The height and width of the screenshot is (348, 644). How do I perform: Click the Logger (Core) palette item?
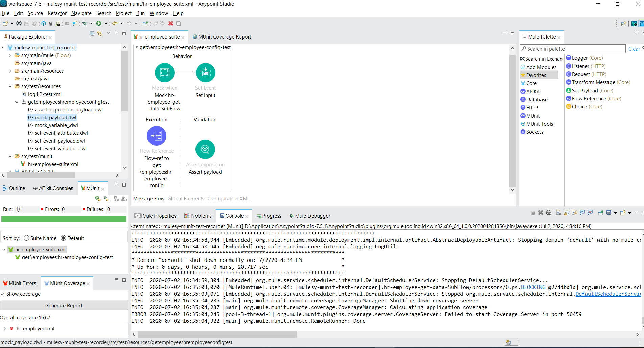coord(584,58)
